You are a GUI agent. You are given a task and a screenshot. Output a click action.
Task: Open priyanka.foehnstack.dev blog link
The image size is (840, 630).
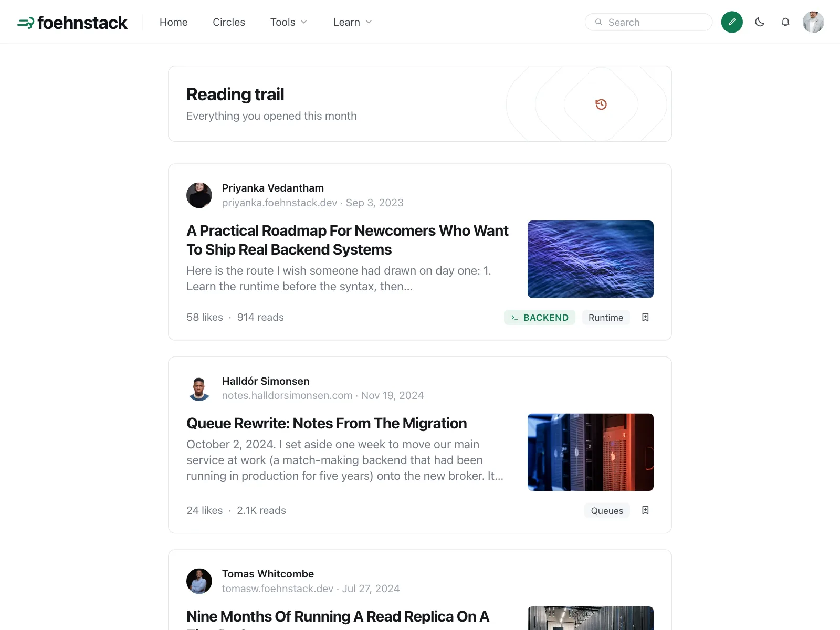[x=280, y=203]
